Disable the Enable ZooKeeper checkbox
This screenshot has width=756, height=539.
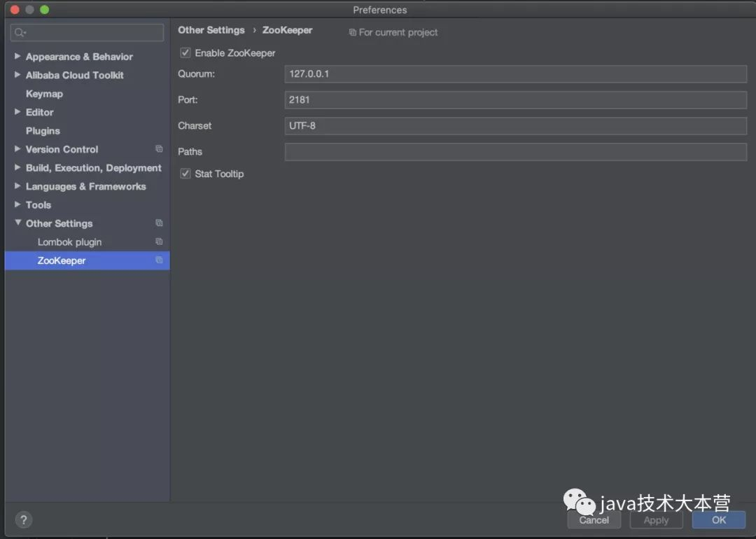[x=185, y=53]
